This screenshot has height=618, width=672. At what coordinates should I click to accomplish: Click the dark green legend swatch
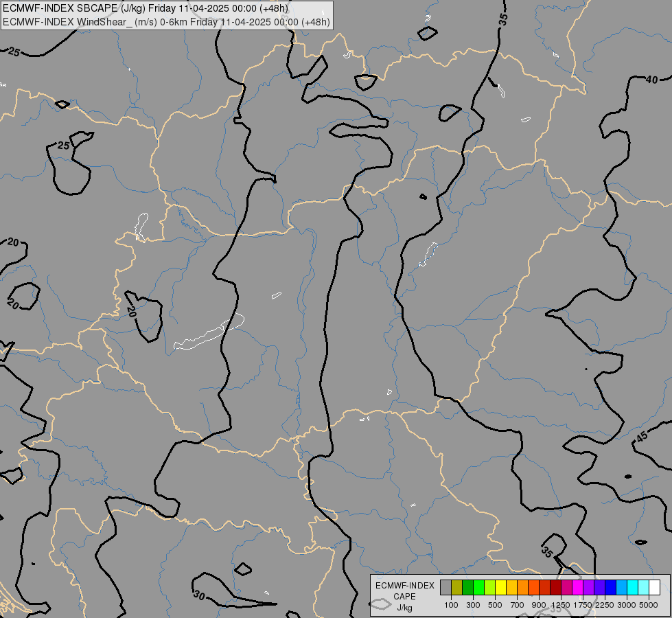click(x=468, y=588)
